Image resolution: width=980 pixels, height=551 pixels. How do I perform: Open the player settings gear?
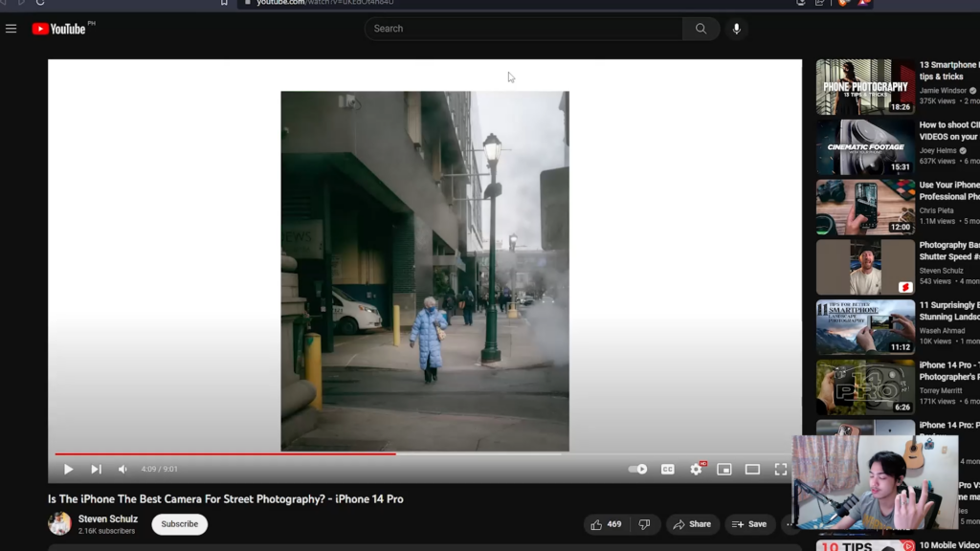(x=696, y=469)
